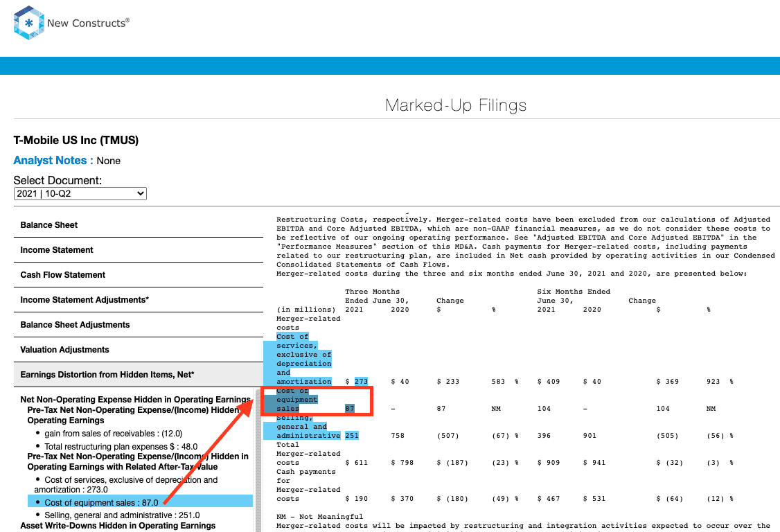The height and width of the screenshot is (532, 780).
Task: Click the highlighted 'Cost of services' row label
Action: point(304,359)
